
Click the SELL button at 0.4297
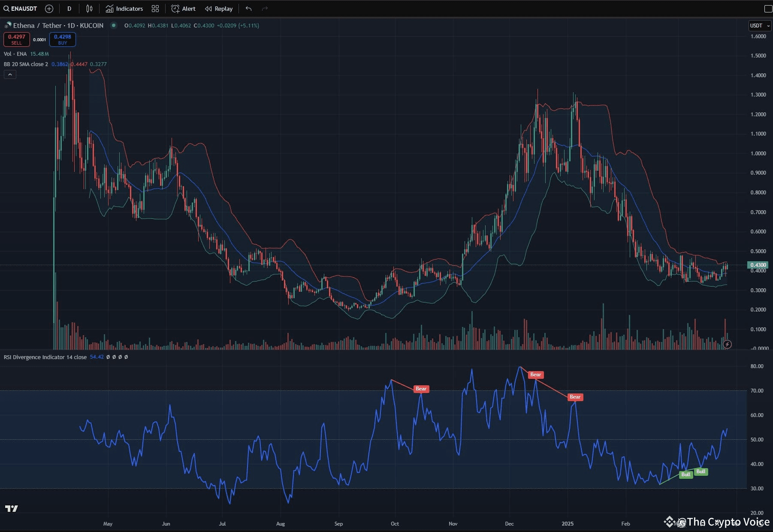click(x=16, y=39)
